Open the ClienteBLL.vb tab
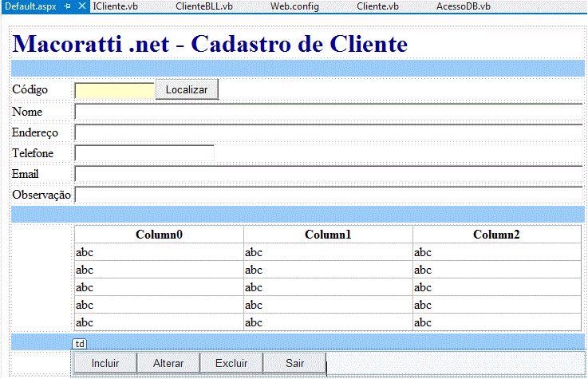The width and height of the screenshot is (588, 379). pos(204,6)
